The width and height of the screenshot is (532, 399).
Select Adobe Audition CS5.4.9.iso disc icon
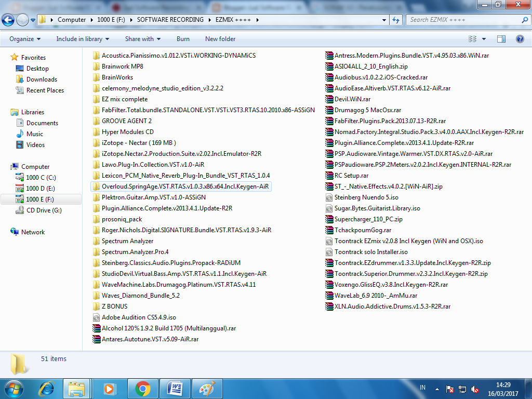click(x=96, y=317)
